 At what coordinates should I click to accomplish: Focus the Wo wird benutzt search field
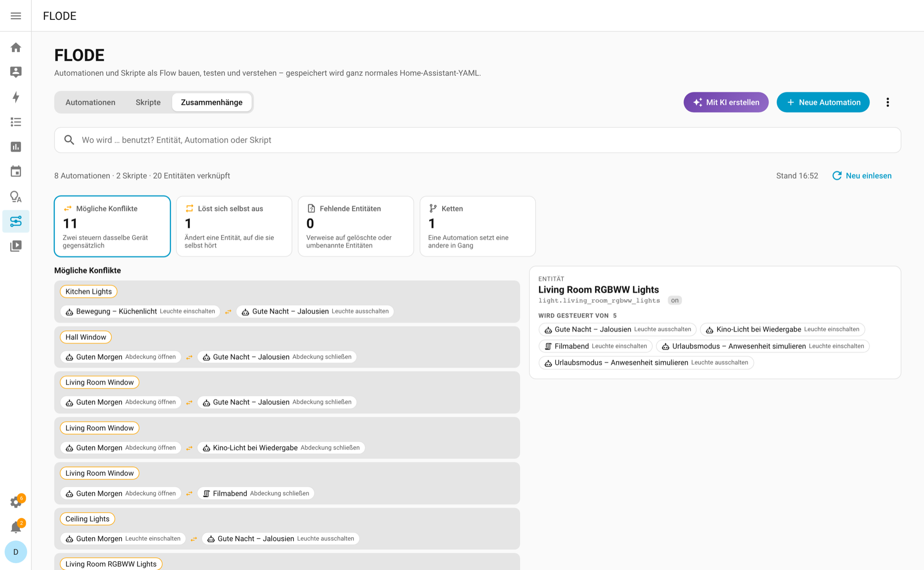tap(478, 140)
